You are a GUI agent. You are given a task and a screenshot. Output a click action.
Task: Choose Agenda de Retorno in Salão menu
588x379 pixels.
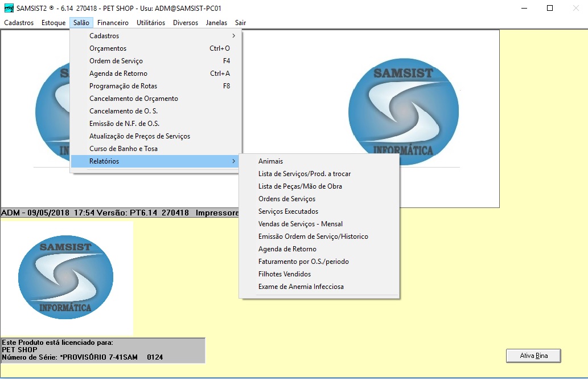154,74
